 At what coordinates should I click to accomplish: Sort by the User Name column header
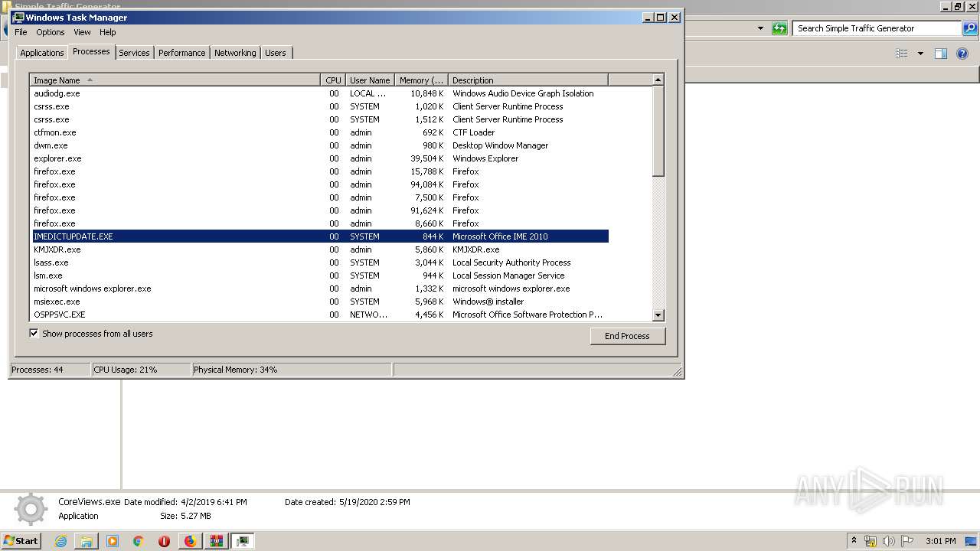(371, 80)
